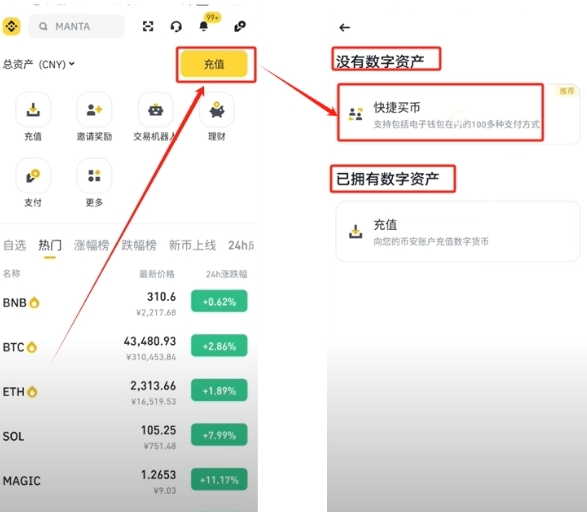This screenshot has width=587, height=512.
Task: Switch to the 涨幅榜 gainers tab
Action: (91, 245)
